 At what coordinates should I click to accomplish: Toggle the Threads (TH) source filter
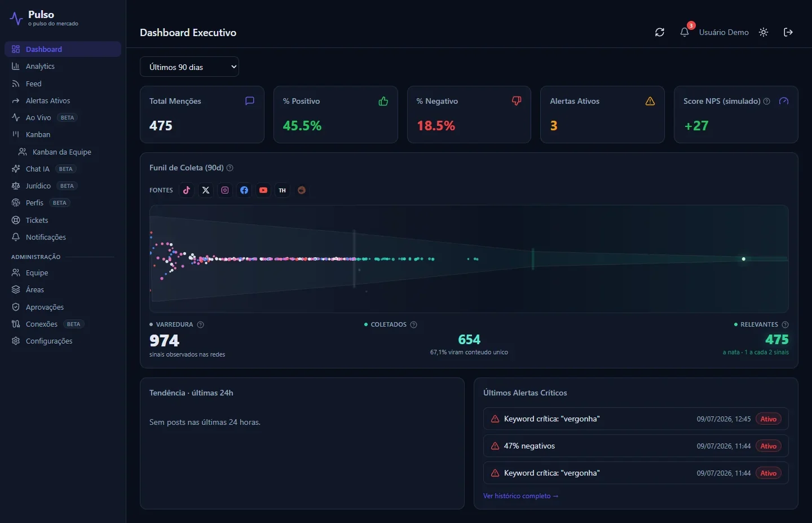pyautogui.click(x=283, y=190)
